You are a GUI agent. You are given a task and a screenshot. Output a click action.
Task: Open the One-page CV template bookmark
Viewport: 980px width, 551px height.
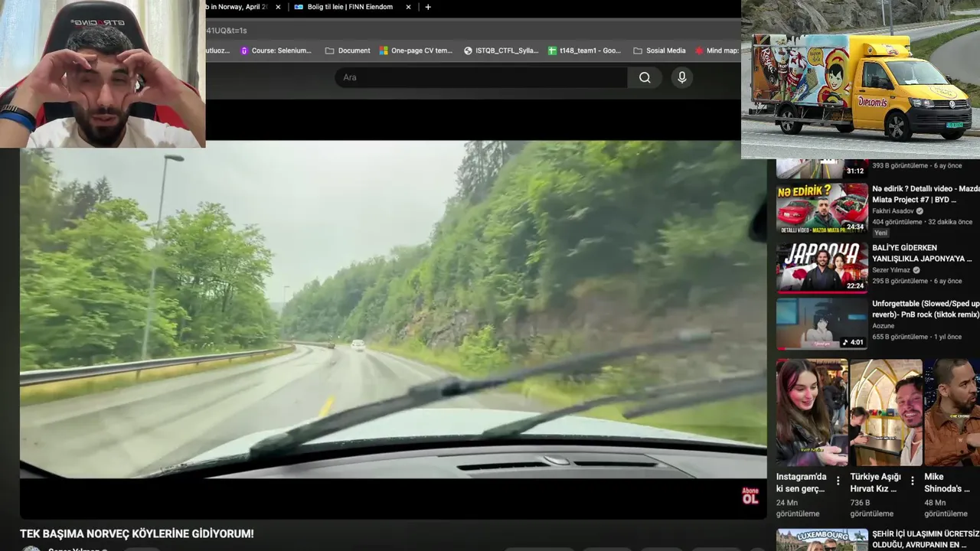416,51
